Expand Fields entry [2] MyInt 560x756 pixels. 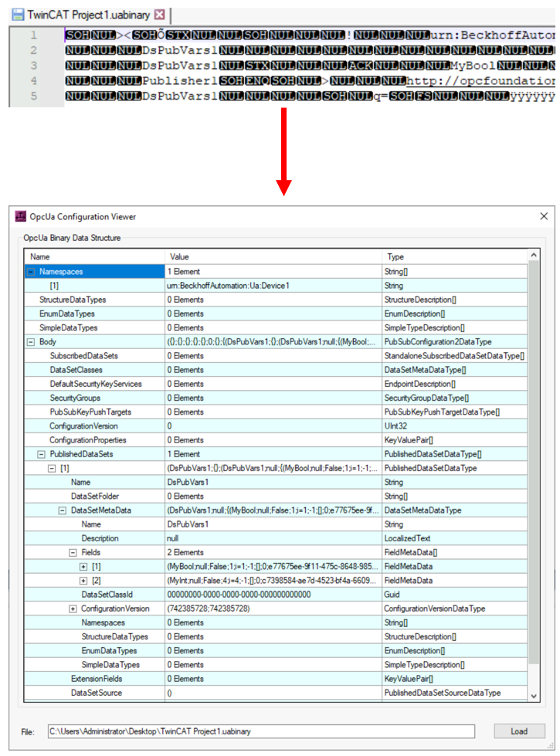coord(83,581)
